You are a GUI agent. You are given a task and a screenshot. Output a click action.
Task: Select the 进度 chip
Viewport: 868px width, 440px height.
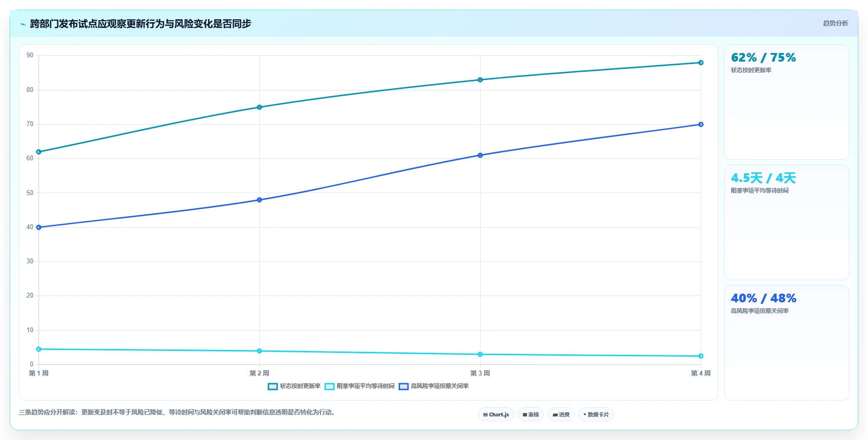point(561,414)
